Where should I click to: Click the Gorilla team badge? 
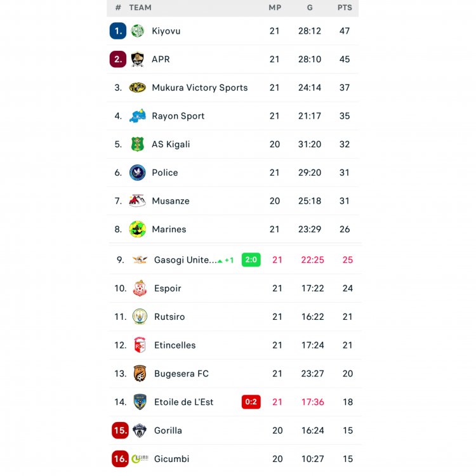click(x=140, y=430)
